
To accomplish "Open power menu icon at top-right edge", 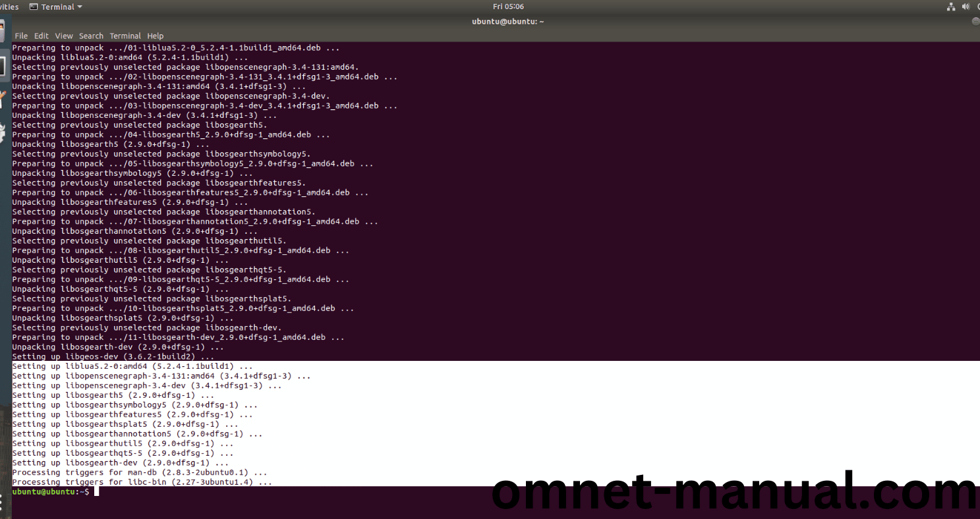I will 978,7.
